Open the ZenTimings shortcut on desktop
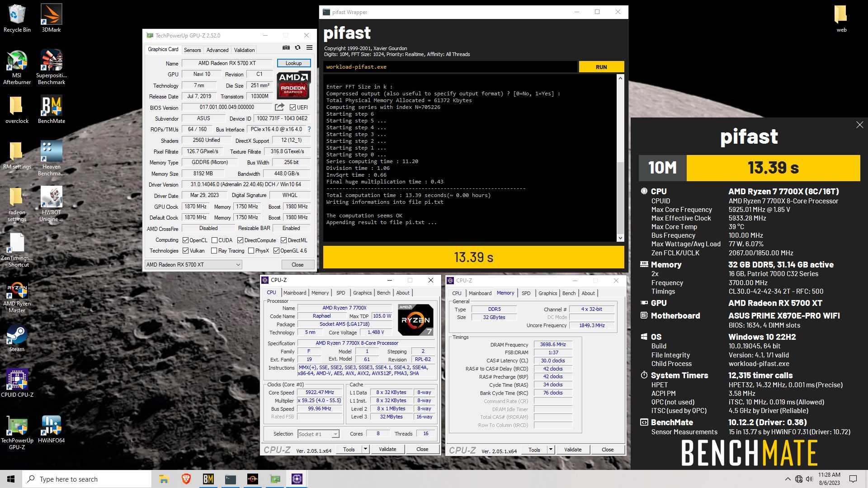Viewport: 868px width, 488px height. (17, 250)
